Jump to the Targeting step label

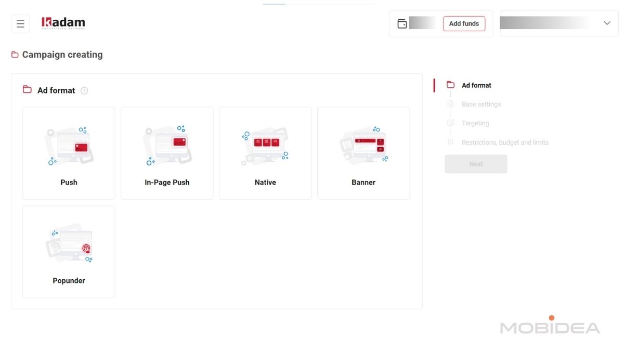(x=475, y=123)
